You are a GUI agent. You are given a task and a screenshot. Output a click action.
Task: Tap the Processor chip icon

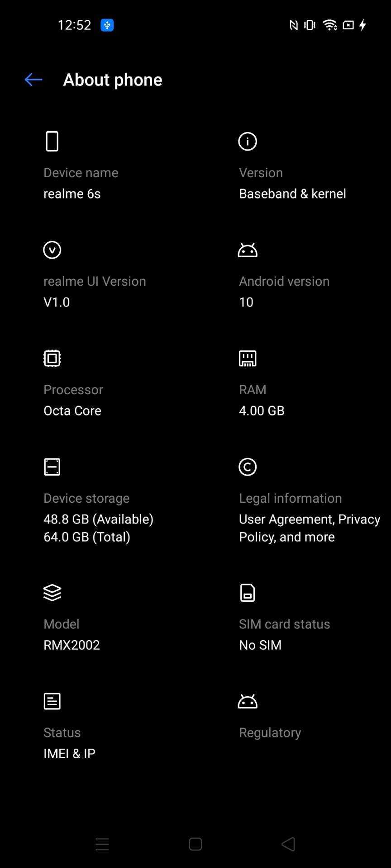[x=52, y=359]
